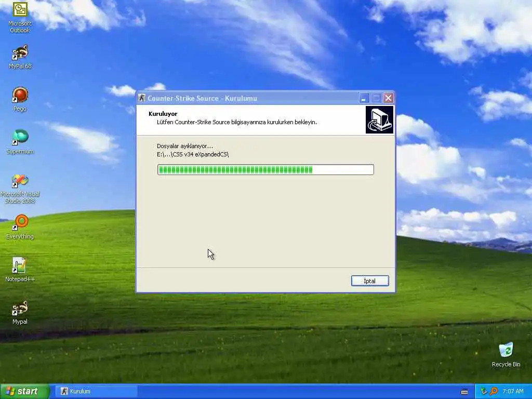Click the Counter-Strike title bar icon
The image size is (532, 399).
click(142, 98)
